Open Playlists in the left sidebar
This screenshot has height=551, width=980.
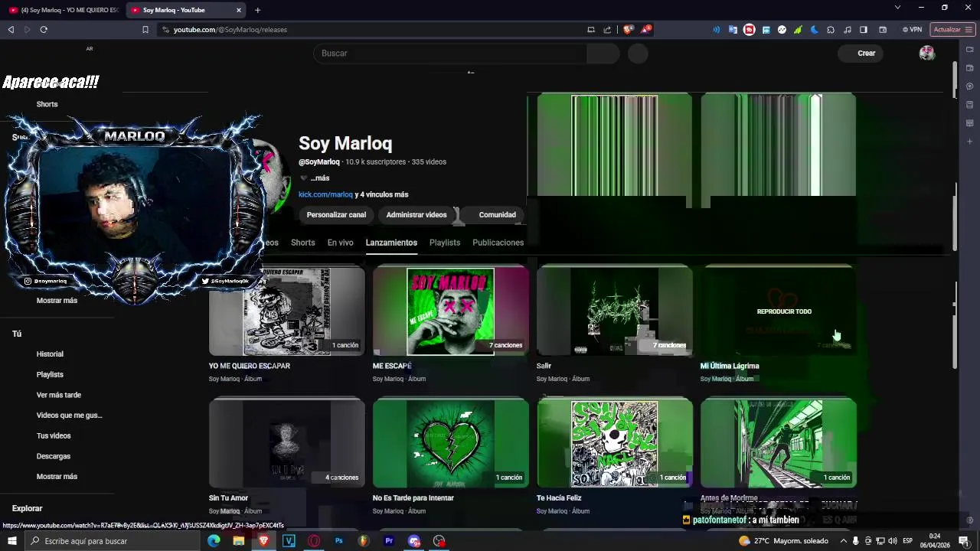pyautogui.click(x=50, y=375)
